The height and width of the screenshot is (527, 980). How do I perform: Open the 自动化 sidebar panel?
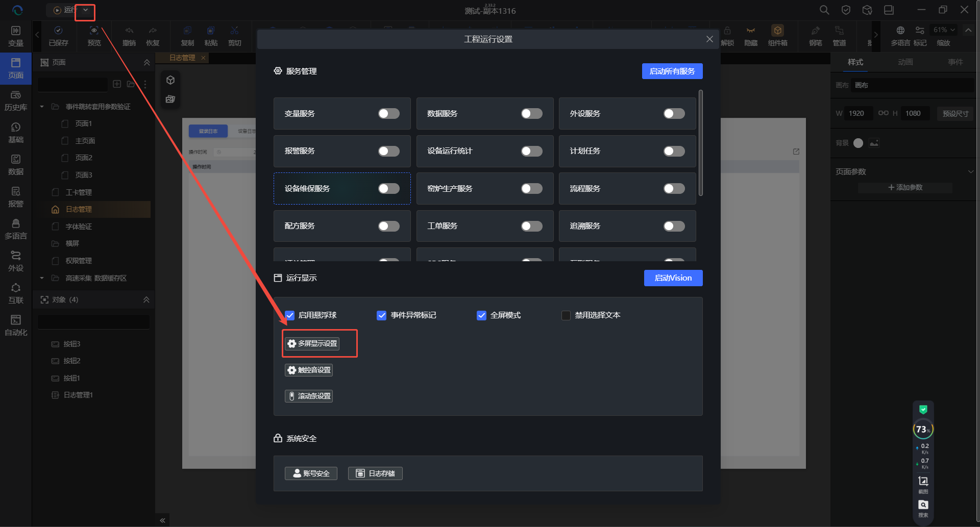pos(16,325)
